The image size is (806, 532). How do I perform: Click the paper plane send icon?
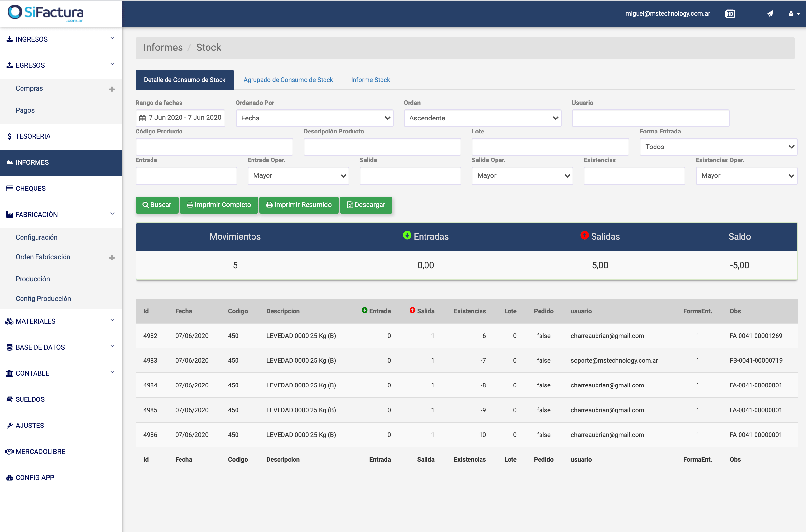770,14
